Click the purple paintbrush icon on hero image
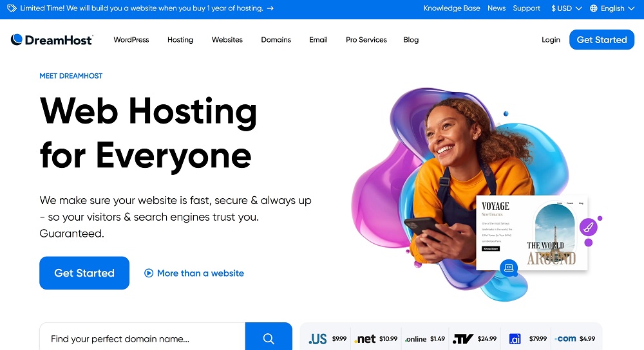 588,227
